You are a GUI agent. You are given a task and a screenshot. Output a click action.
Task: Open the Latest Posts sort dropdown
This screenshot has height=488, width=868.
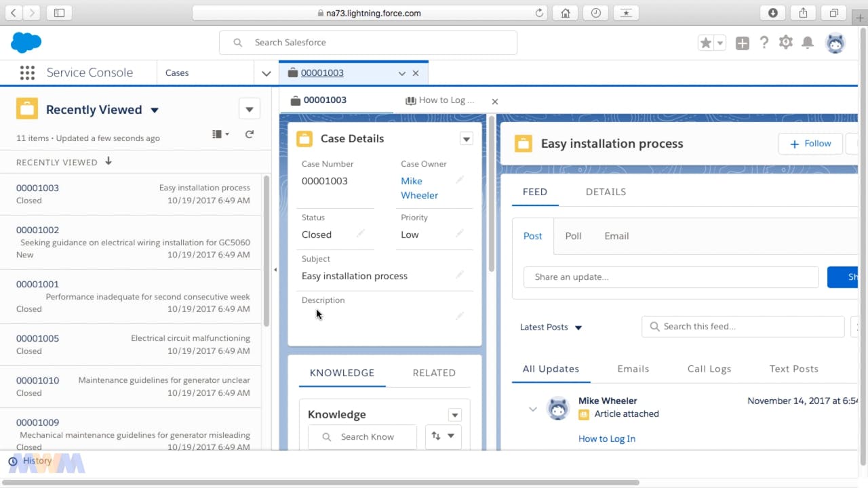coord(551,327)
